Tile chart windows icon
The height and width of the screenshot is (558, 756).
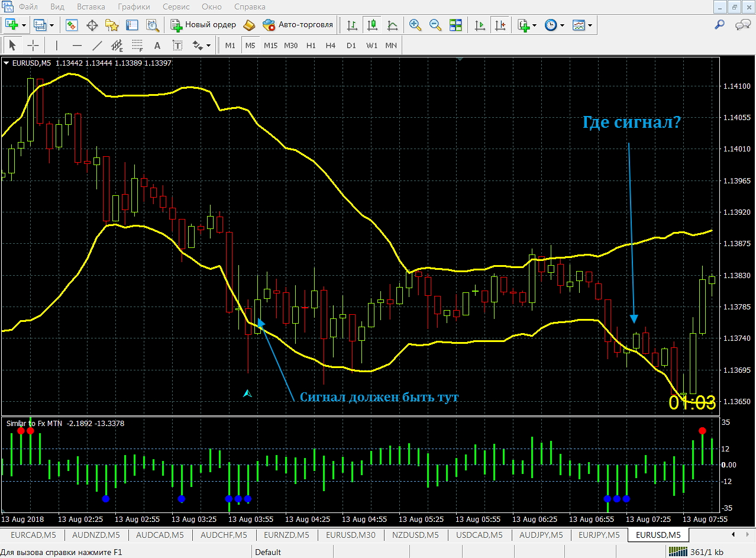click(x=455, y=25)
